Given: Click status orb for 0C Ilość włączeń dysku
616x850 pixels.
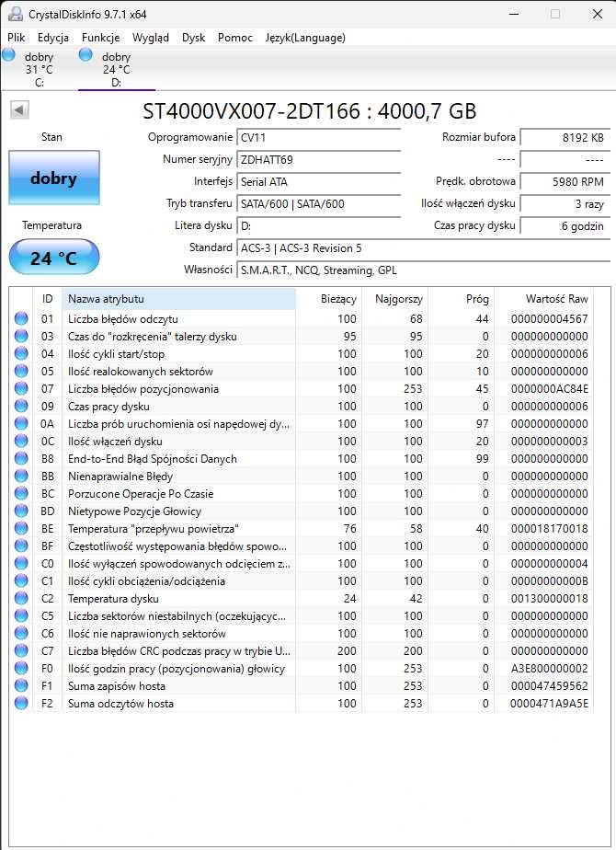Looking at the screenshot, I should pos(21,442).
